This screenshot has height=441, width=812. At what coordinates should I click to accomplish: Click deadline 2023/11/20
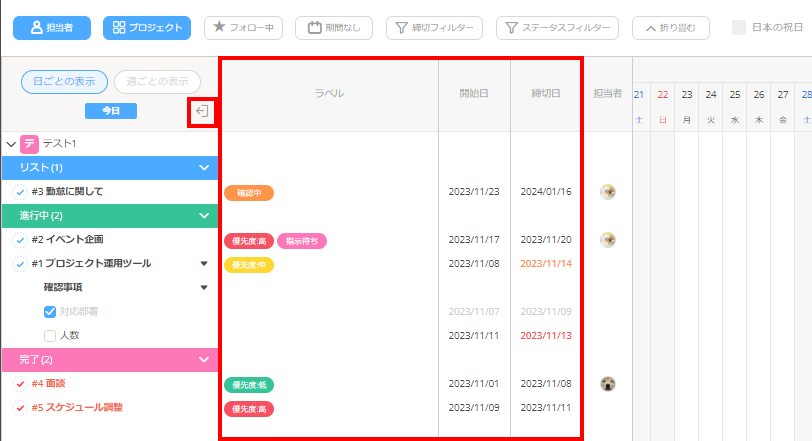point(546,240)
